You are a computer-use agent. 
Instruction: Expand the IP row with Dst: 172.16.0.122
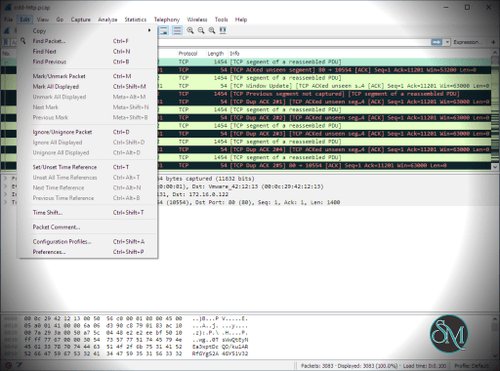point(6,194)
